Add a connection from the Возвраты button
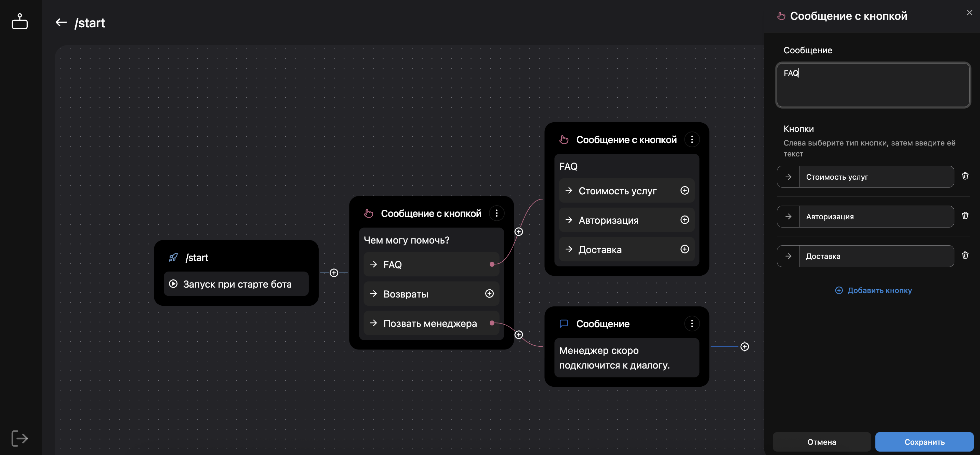Viewport: 980px width, 455px height. (x=489, y=293)
